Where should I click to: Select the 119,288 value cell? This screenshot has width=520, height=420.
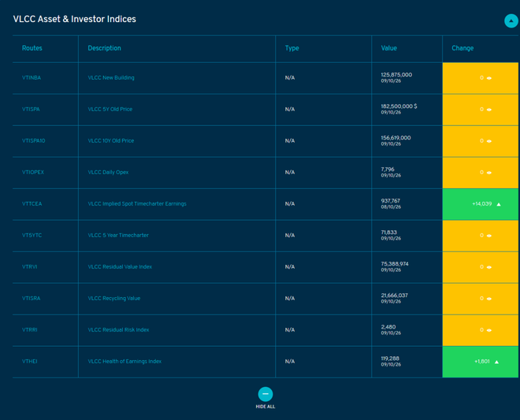click(x=407, y=362)
